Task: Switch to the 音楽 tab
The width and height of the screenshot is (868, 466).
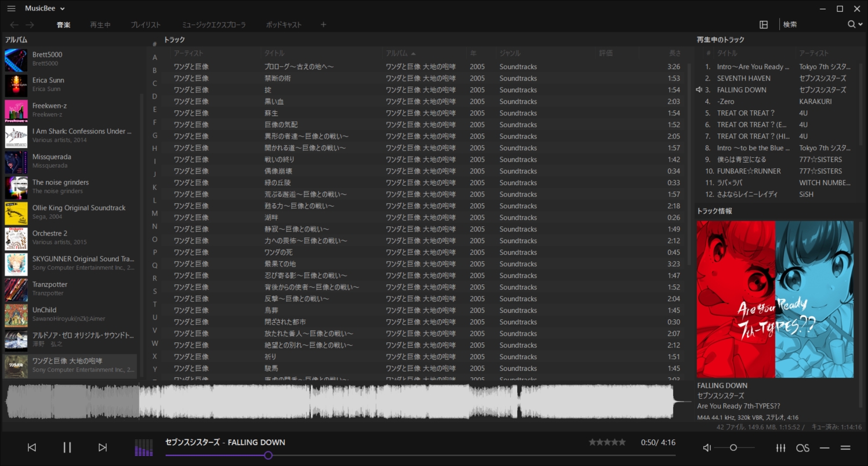Action: 64,25
